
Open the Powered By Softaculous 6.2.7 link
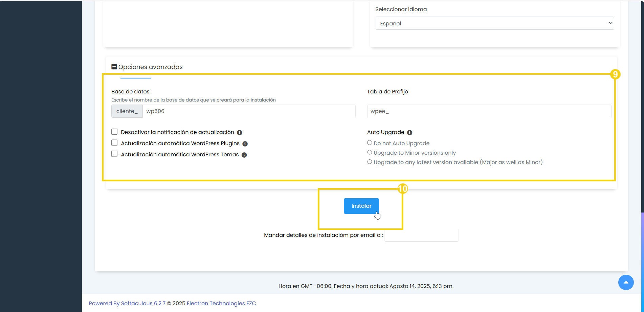127,304
